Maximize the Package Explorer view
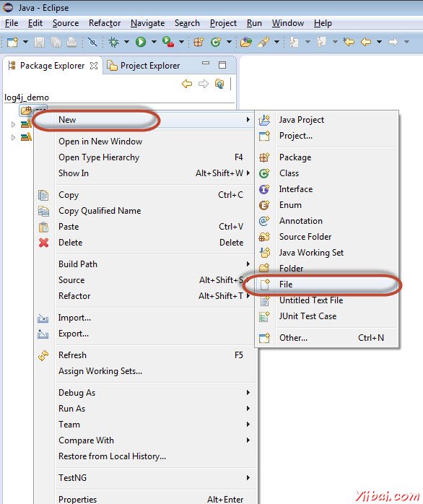The image size is (423, 504). click(222, 65)
